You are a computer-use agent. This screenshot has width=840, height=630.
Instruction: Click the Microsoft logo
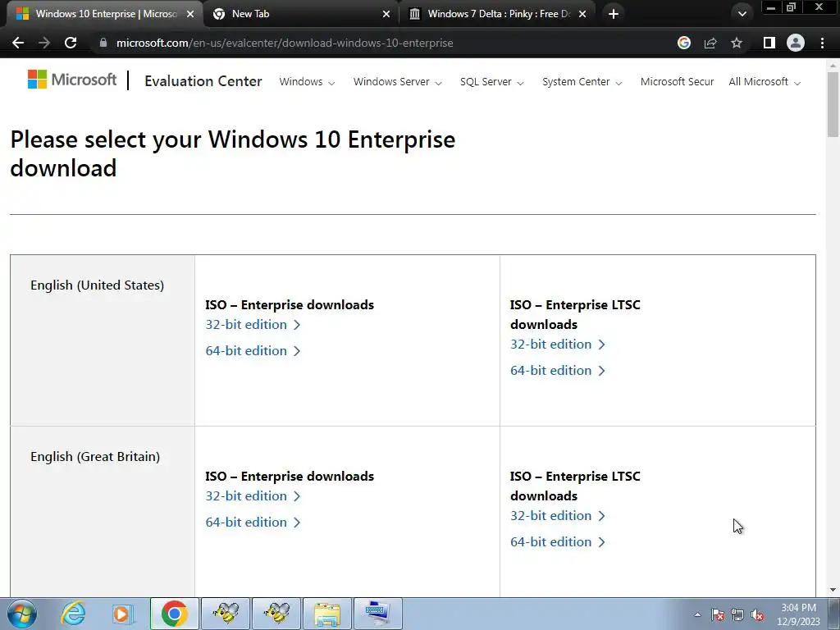[x=72, y=80]
